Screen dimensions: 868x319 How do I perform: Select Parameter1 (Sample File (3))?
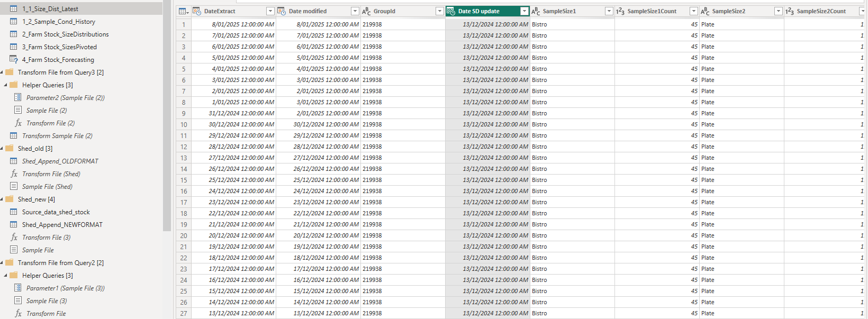66,288
